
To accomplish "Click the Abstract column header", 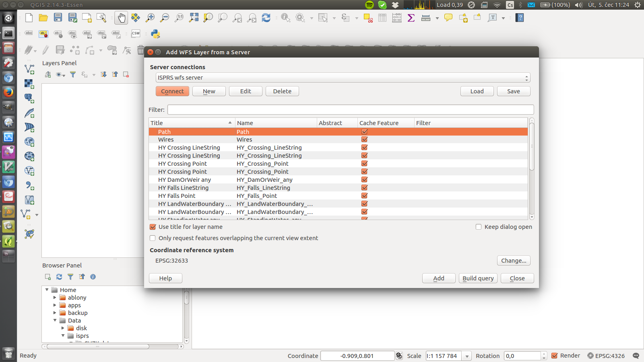I will (x=337, y=123).
